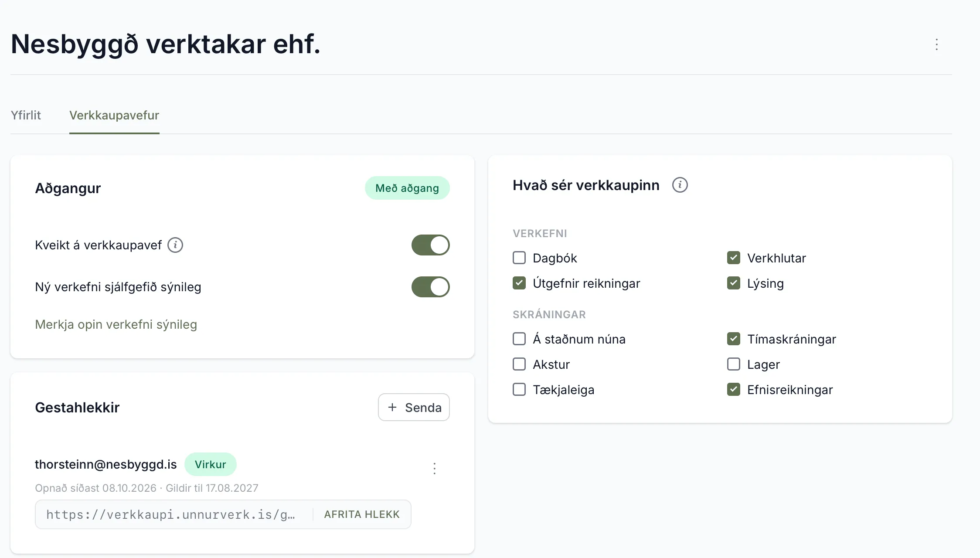The width and height of the screenshot is (980, 558).
Task: Click the Senda button
Action: (414, 407)
